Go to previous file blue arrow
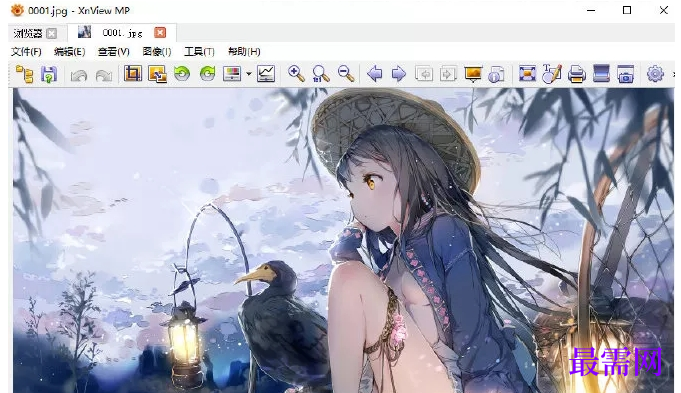The height and width of the screenshot is (393, 681). pos(375,74)
